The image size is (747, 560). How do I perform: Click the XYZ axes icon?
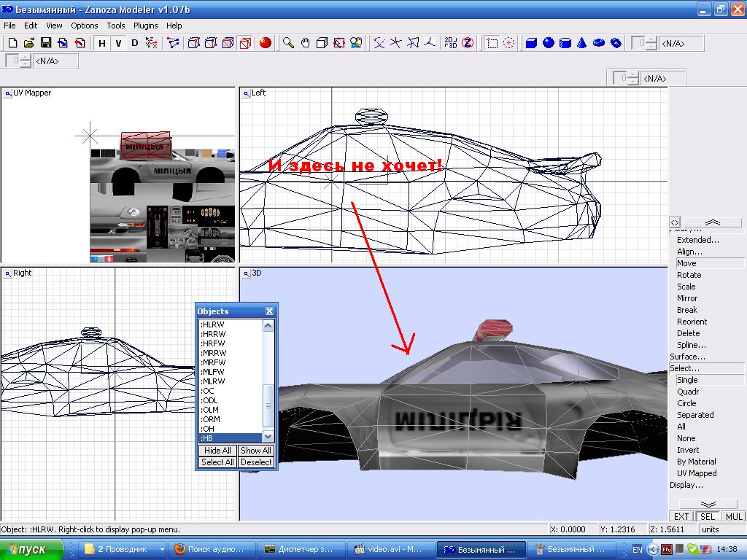coord(152,43)
